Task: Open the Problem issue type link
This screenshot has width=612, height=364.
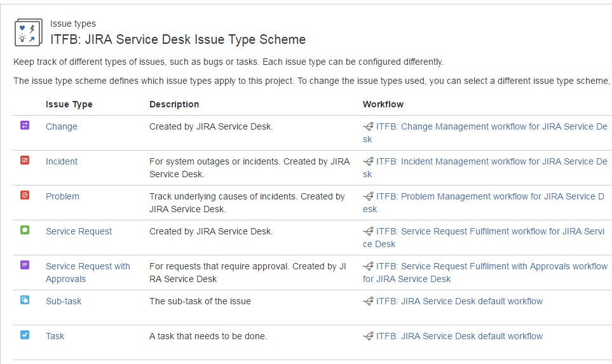Action: tap(62, 196)
